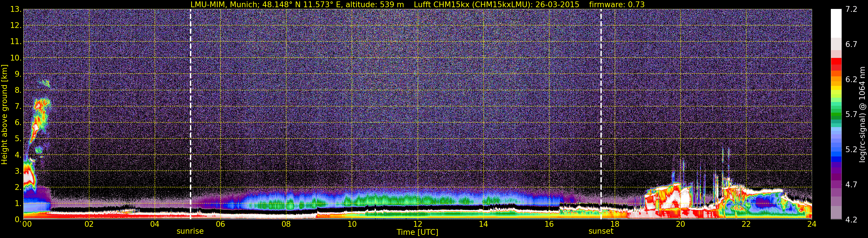The width and height of the screenshot is (868, 238).
Task: Click the height axis tick '5.'
Action: (x=18, y=139)
